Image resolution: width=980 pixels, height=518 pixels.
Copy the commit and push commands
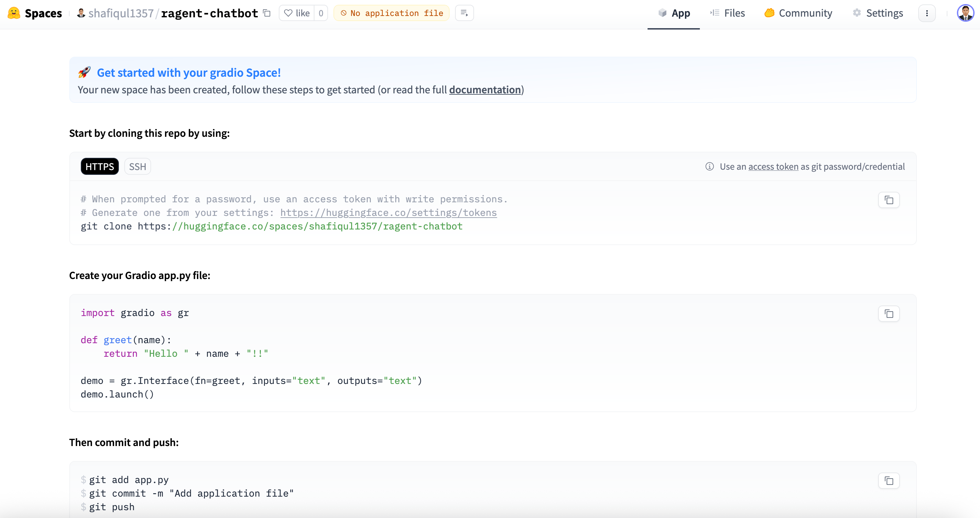click(x=889, y=481)
